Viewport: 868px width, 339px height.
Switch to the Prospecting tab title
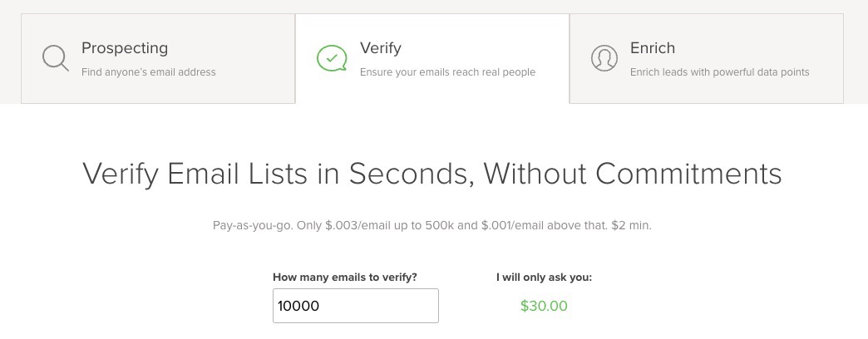pyautogui.click(x=125, y=48)
